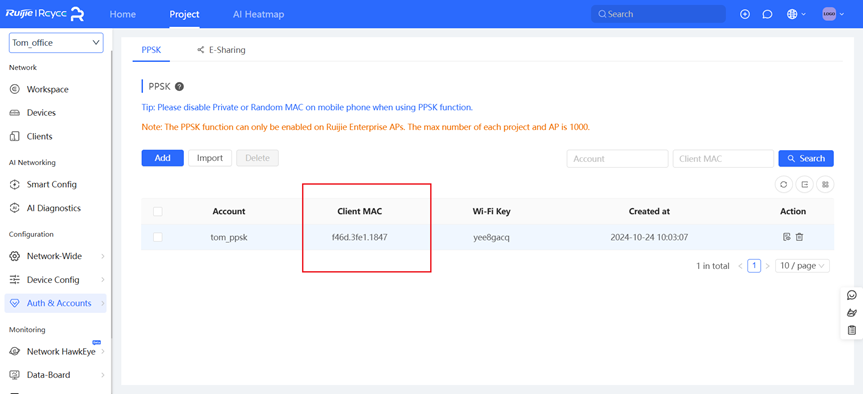Click the globe language icon
This screenshot has width=863, height=394.
pyautogui.click(x=792, y=14)
